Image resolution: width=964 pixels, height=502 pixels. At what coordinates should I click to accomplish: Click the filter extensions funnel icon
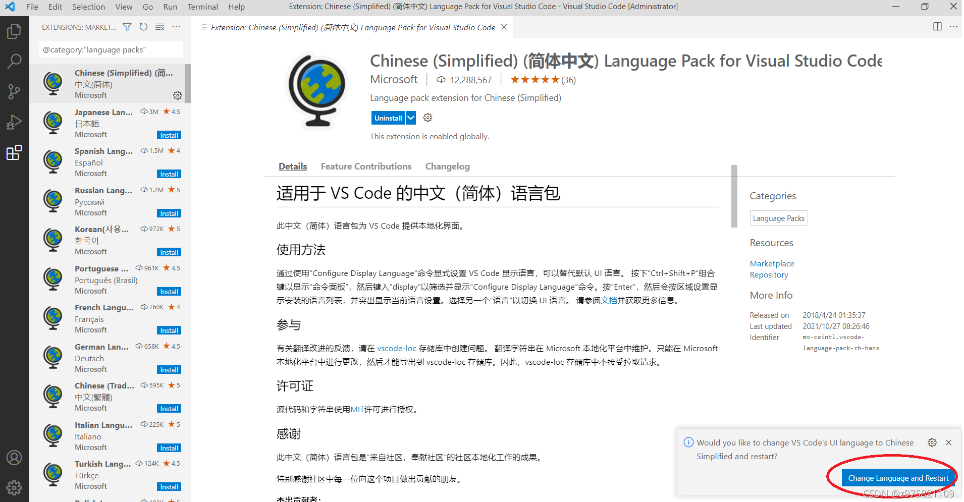[127, 27]
